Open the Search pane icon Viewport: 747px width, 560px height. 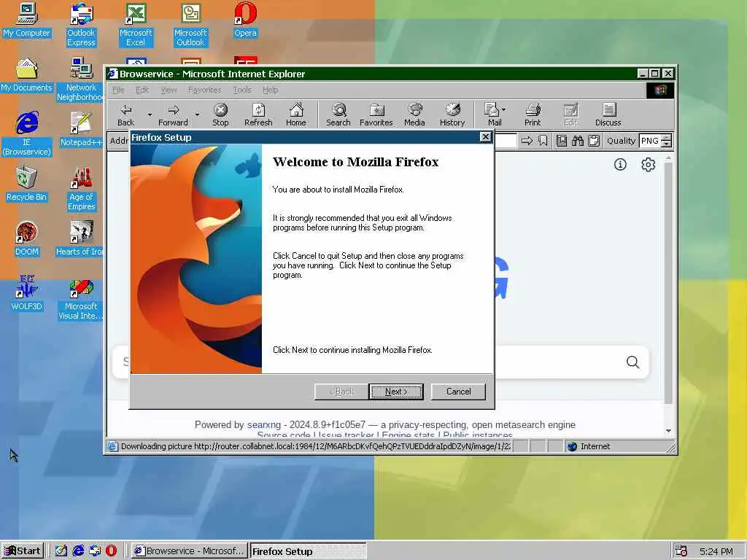[x=338, y=115]
